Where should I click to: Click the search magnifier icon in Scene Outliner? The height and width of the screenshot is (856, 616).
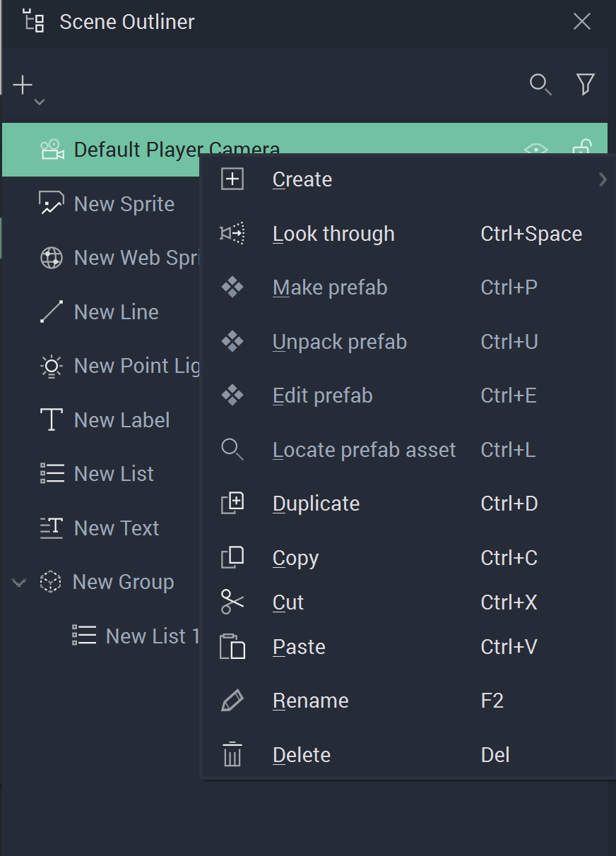(540, 85)
